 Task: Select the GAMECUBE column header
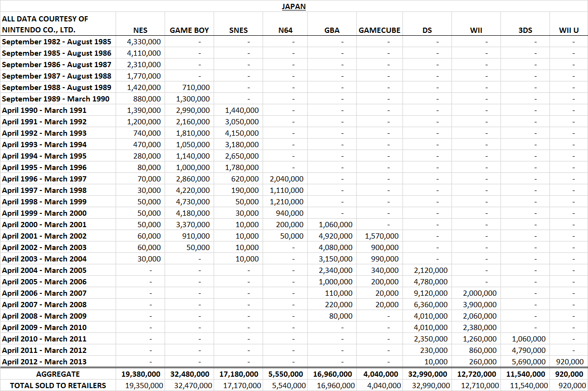tap(379, 30)
